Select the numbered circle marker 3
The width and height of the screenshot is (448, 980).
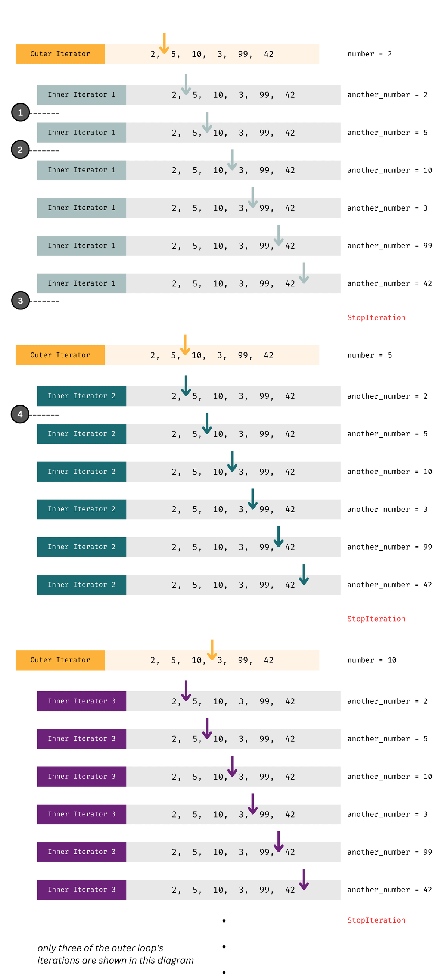click(x=21, y=301)
